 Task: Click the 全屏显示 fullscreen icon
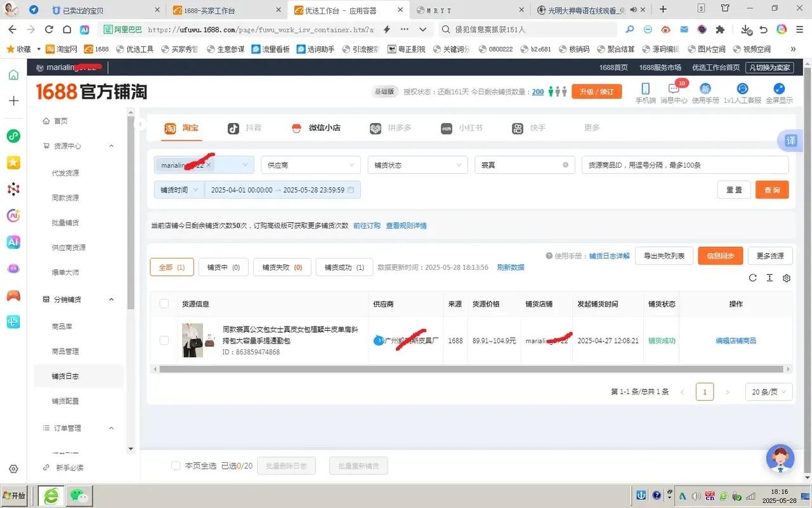tap(779, 89)
